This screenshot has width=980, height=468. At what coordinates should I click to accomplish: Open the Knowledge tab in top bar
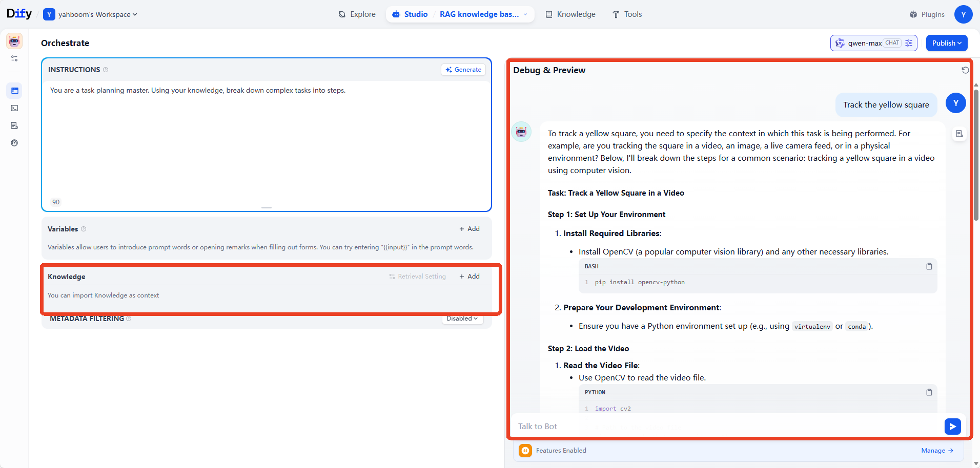(570, 14)
